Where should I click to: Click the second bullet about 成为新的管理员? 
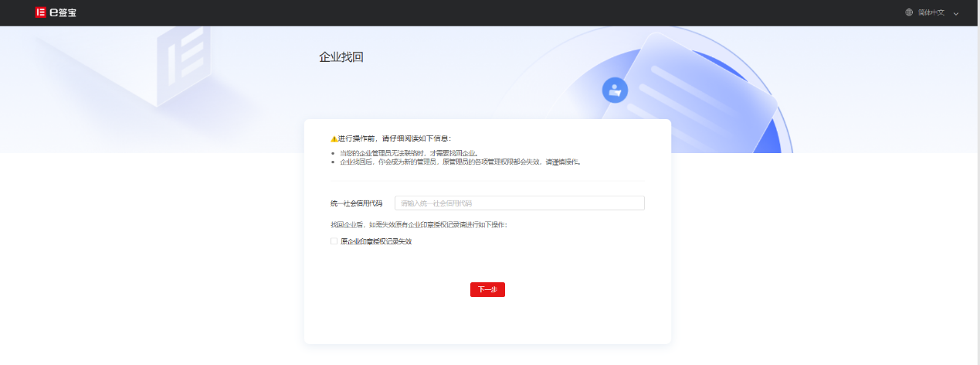(x=459, y=162)
